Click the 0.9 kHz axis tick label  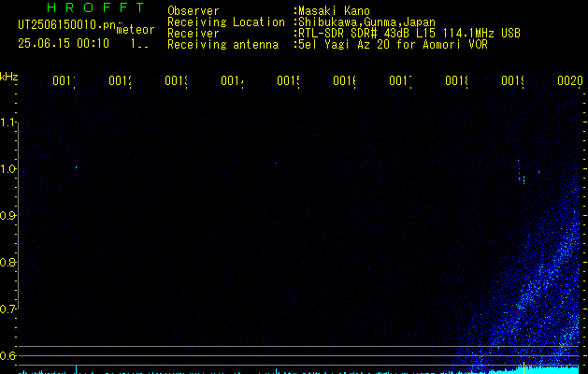pyautogui.click(x=7, y=215)
